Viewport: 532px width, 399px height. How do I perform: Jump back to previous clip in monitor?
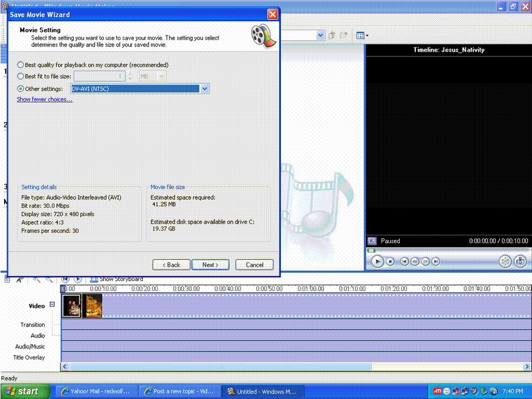tap(404, 261)
